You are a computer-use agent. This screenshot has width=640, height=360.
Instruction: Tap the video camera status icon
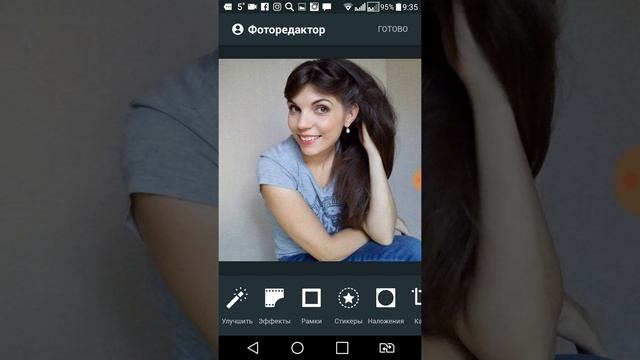(252, 7)
